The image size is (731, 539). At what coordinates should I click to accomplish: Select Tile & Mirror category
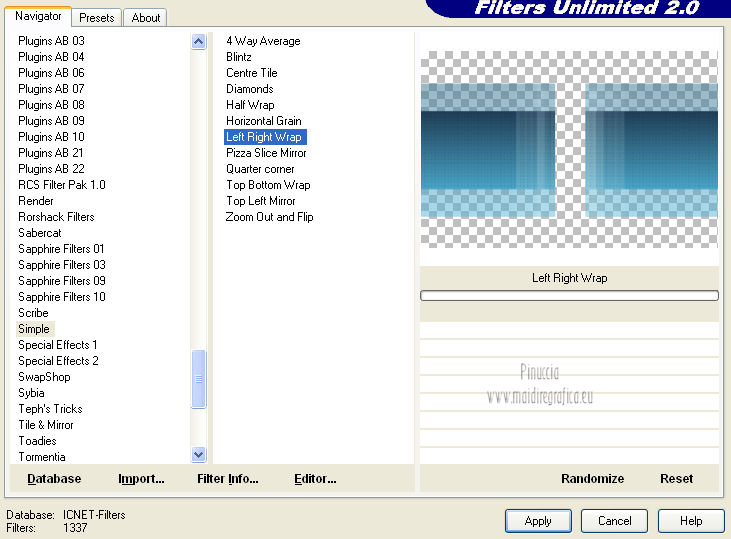[46, 425]
